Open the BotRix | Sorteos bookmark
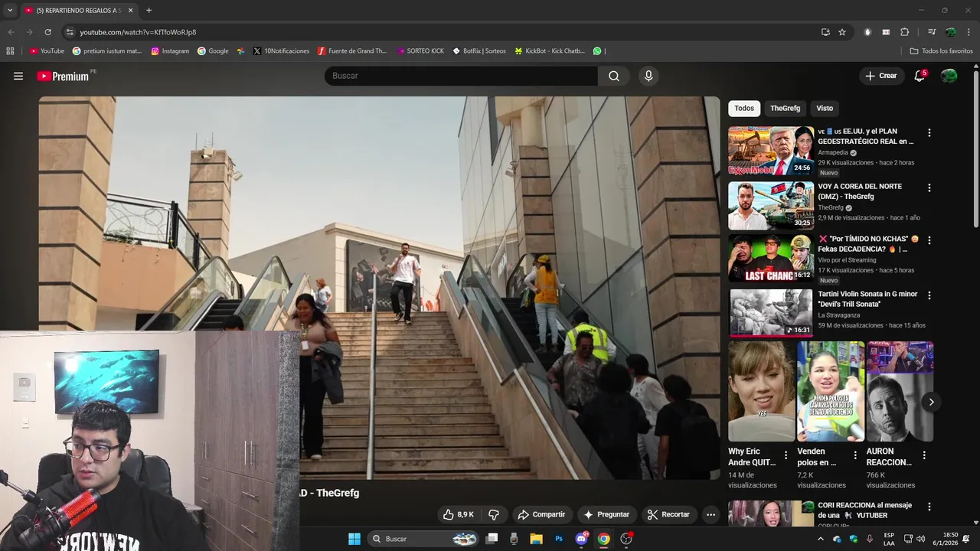The height and width of the screenshot is (551, 980). [x=479, y=51]
